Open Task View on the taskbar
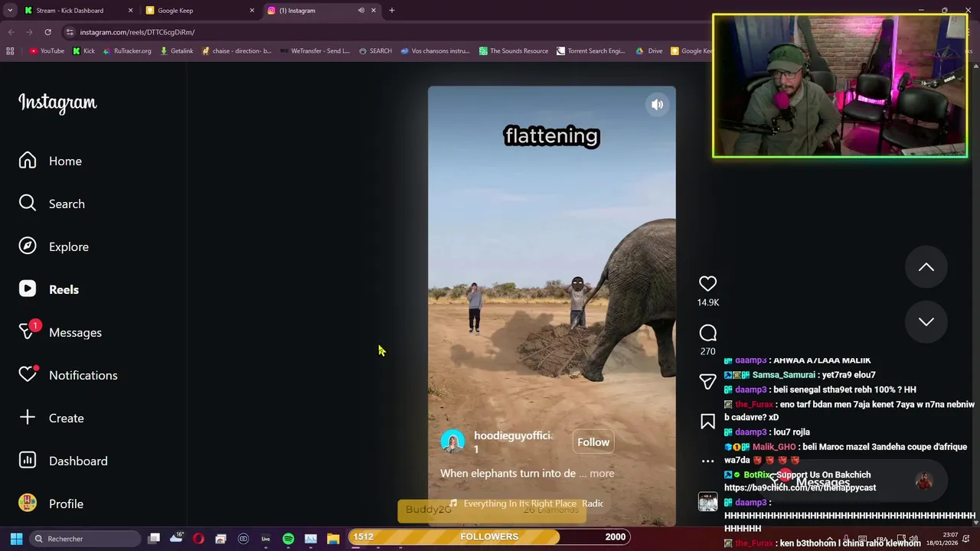The width and height of the screenshot is (980, 551). pyautogui.click(x=154, y=539)
